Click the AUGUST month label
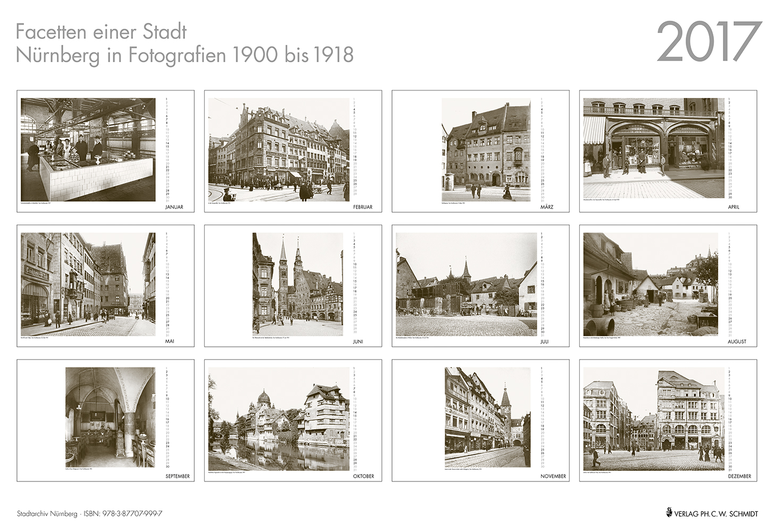774x532 pixels. [737, 342]
